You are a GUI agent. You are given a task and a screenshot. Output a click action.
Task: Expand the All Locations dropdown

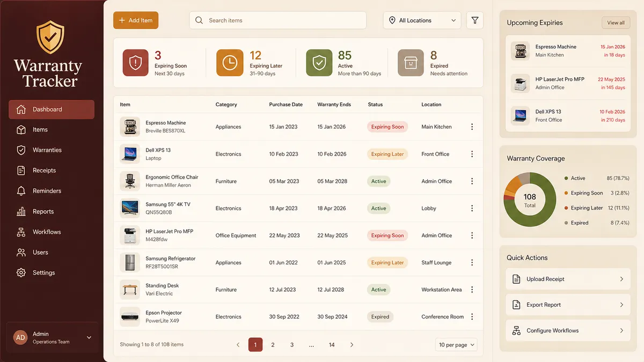[x=422, y=20]
